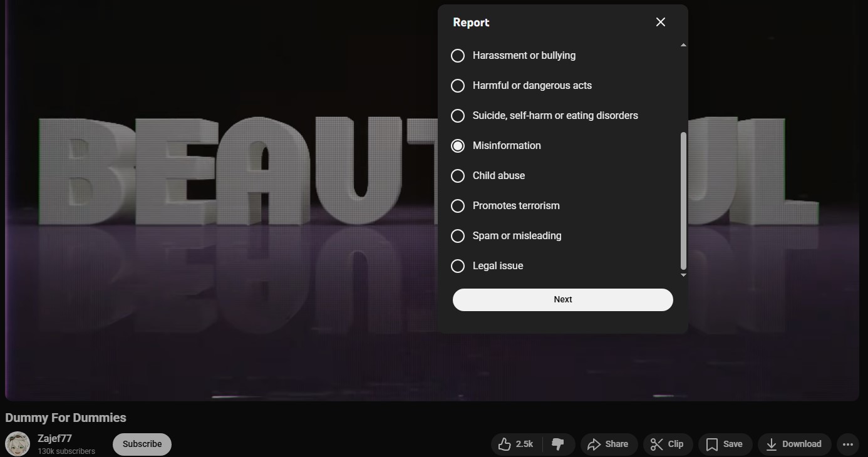Close the Report dialog
The image size is (868, 457).
[660, 22]
